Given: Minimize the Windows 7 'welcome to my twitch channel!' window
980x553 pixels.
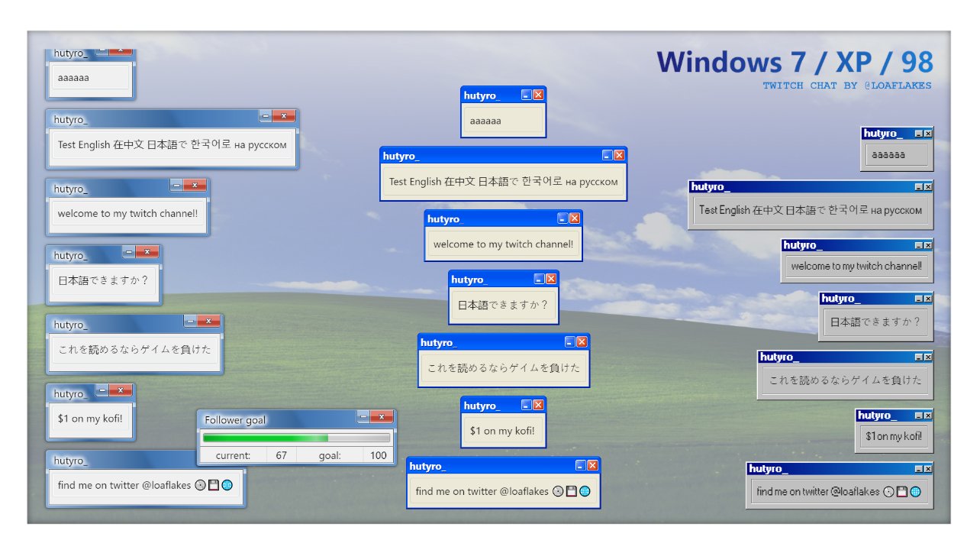Looking at the screenshot, I should [176, 186].
